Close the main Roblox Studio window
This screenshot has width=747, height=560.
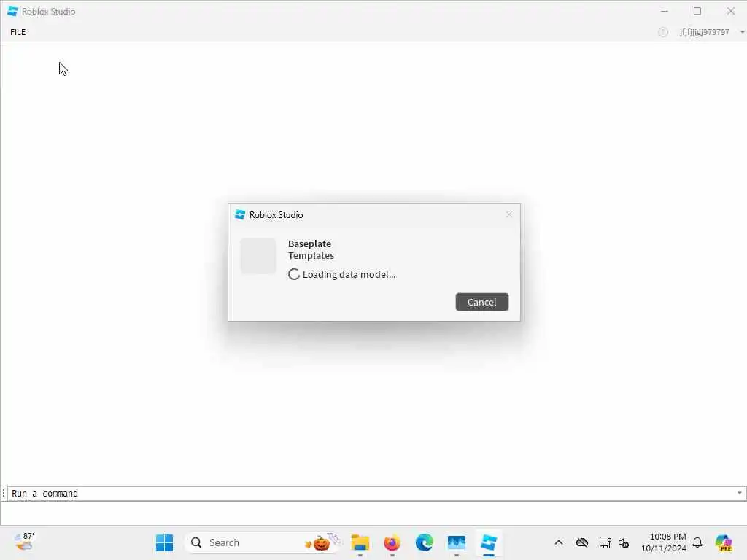(731, 11)
